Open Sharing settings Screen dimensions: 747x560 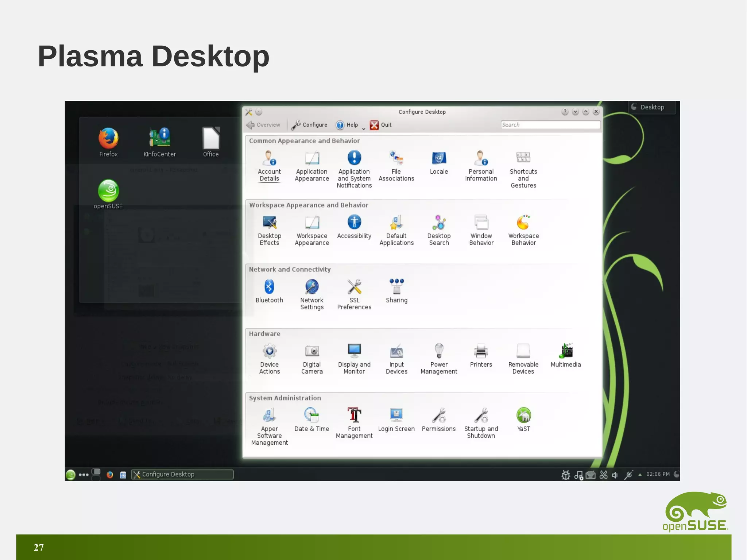tap(396, 291)
